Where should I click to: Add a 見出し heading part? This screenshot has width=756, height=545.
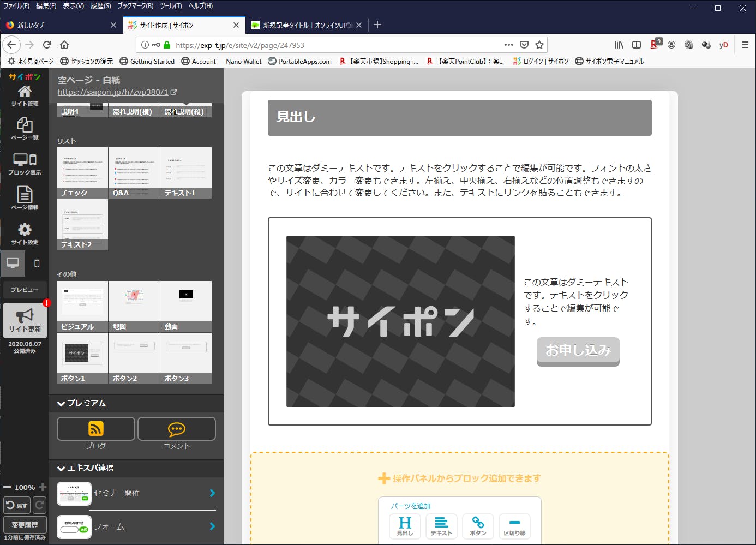tap(405, 526)
